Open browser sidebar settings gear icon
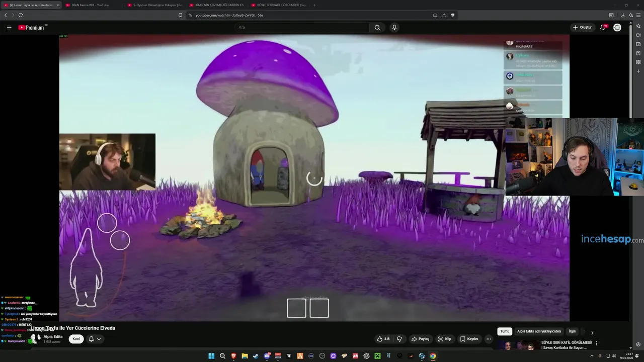Screen dimensions: 644x362 click(638, 344)
